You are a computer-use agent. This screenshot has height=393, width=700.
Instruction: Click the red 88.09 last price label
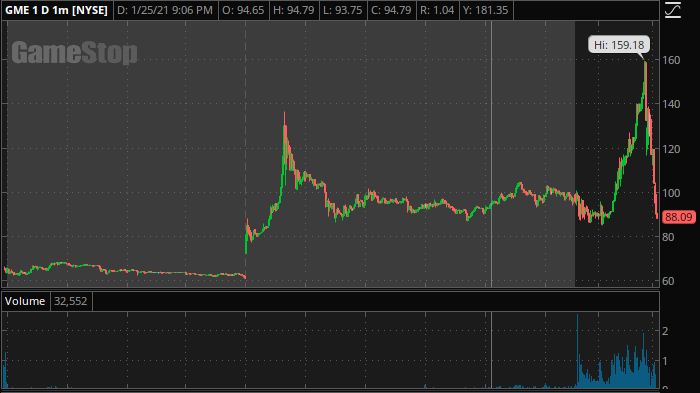coord(678,217)
